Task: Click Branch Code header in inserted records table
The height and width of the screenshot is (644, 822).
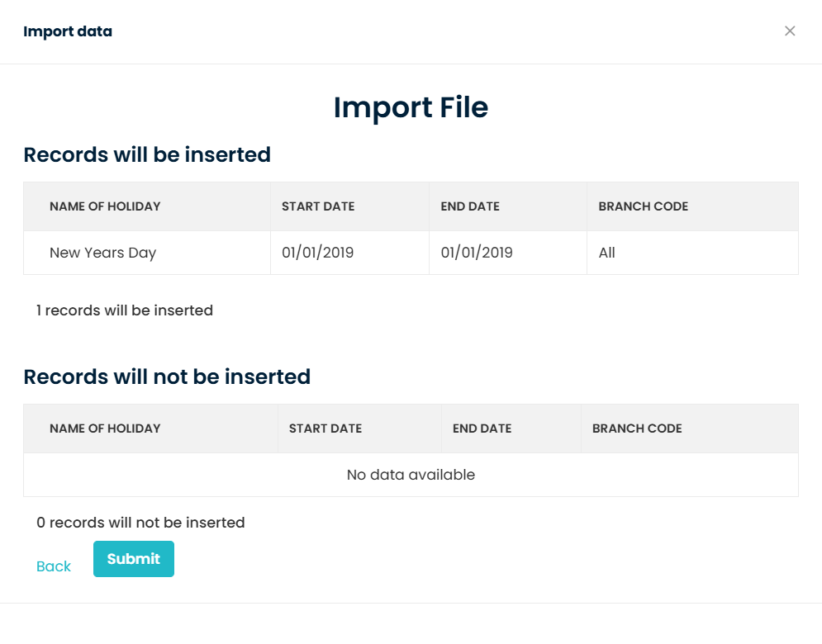Action: point(644,206)
